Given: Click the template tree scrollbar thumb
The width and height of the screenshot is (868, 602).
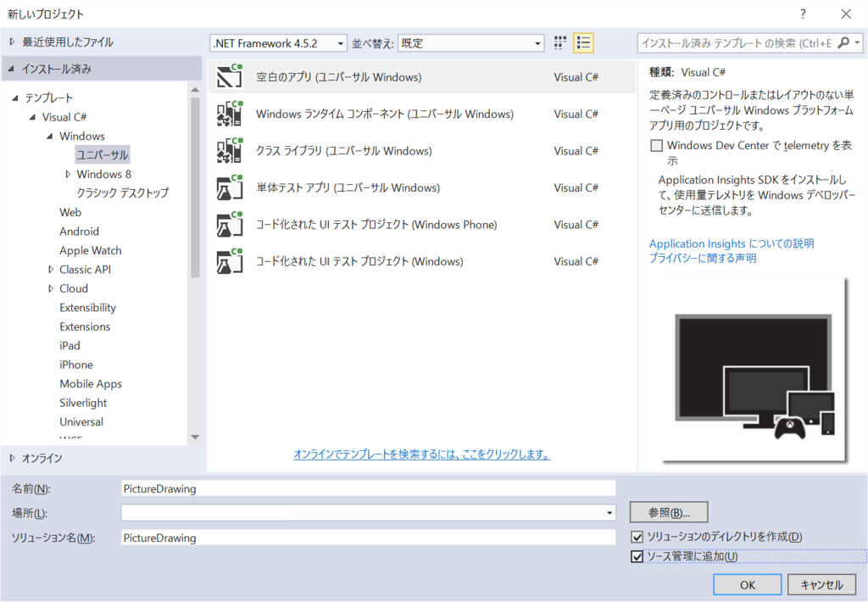Looking at the screenshot, I should [x=195, y=187].
